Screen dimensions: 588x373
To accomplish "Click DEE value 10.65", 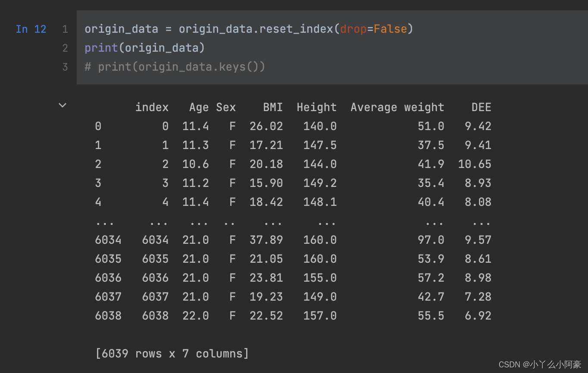I will [475, 164].
